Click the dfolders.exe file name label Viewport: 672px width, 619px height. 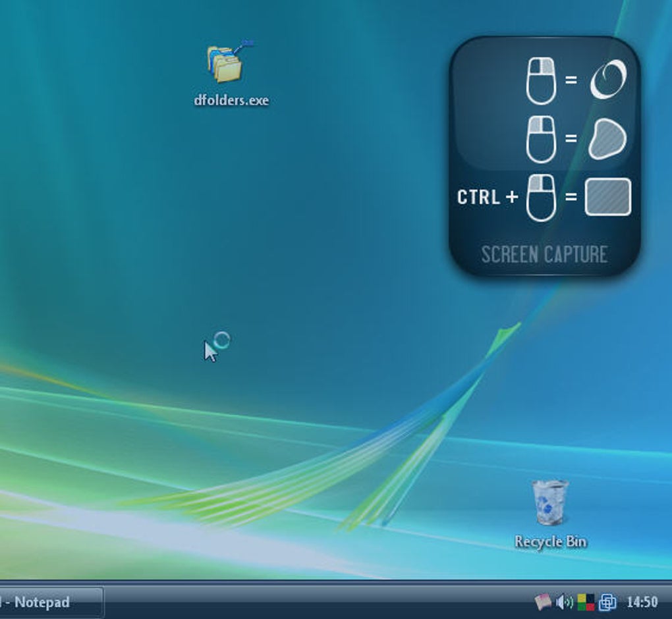[231, 101]
